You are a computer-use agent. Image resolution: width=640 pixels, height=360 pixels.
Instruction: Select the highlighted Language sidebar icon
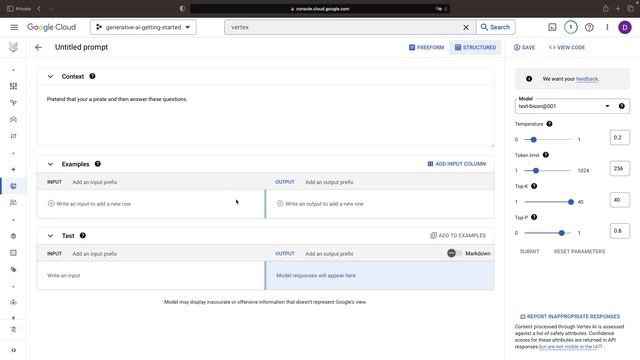[13, 186]
